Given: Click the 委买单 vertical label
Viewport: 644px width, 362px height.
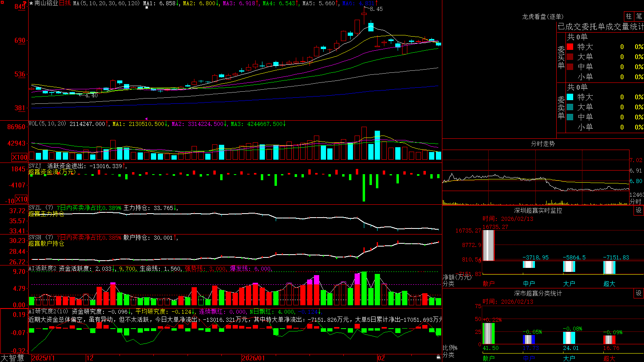Looking at the screenshot, I should click(561, 57).
